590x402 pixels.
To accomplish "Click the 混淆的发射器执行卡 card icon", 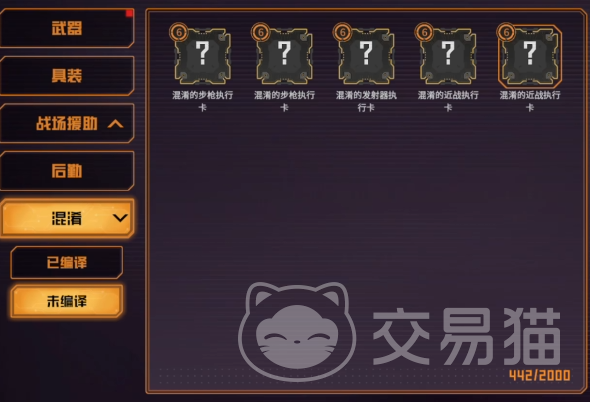I will pyautogui.click(x=366, y=56).
